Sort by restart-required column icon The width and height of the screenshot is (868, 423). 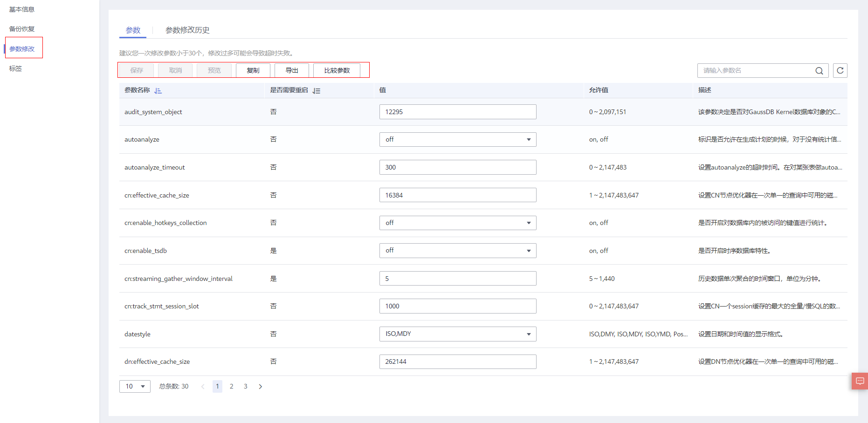click(317, 91)
